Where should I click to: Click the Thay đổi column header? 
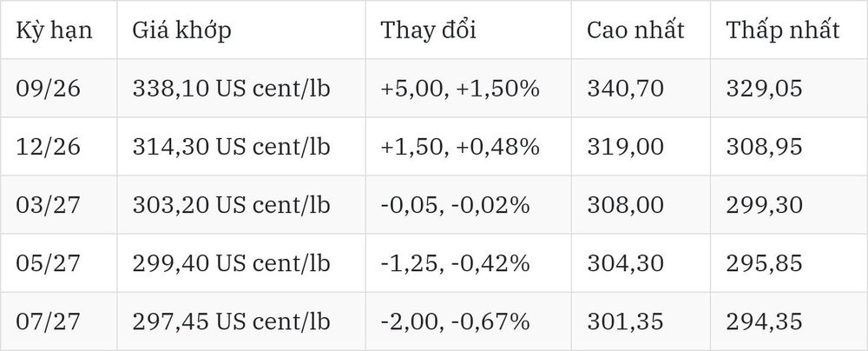pos(428,30)
